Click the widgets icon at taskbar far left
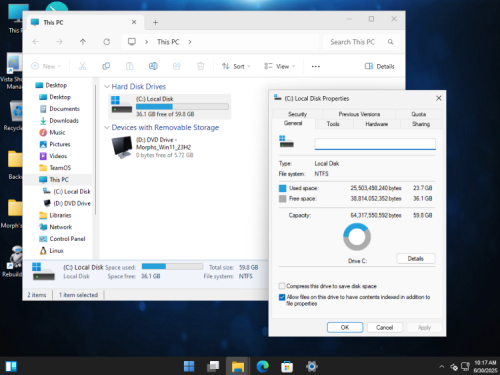Image resolution: width=500 pixels, height=375 pixels. click(11, 366)
